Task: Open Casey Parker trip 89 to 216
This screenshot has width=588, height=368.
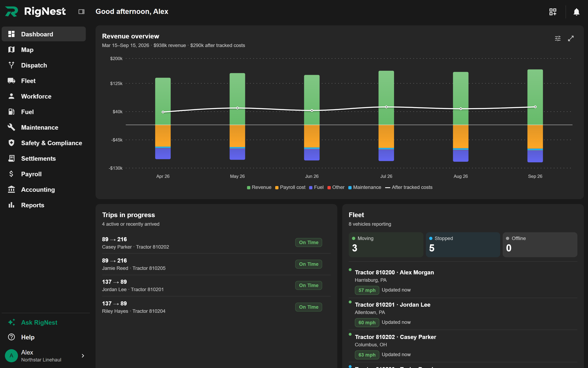Action: click(216, 243)
